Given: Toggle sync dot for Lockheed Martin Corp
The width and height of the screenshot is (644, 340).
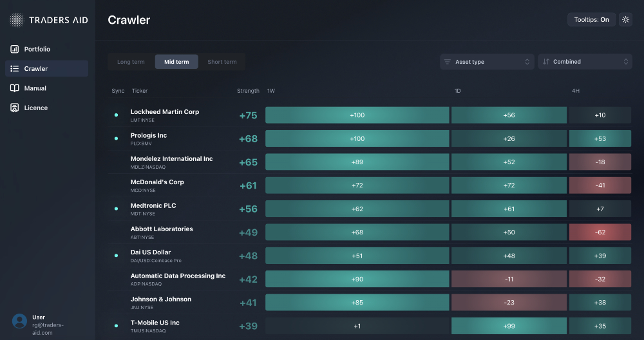Looking at the screenshot, I should (x=116, y=115).
